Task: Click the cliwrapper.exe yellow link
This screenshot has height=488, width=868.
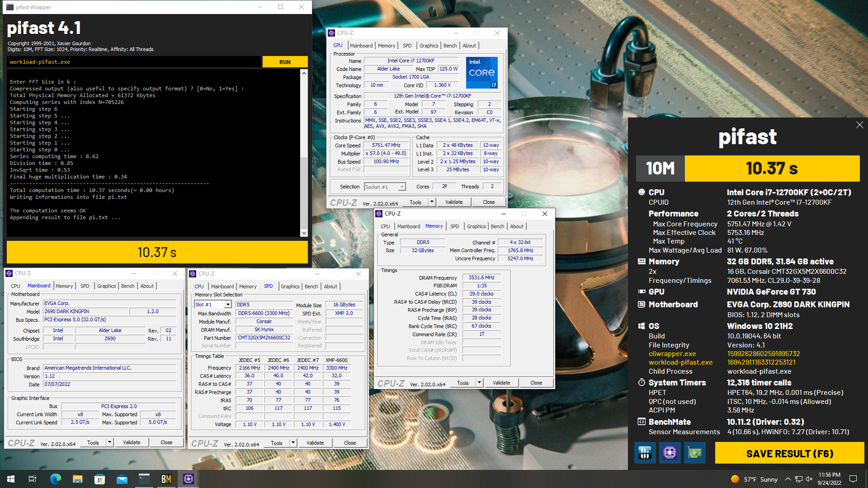Action: click(x=672, y=354)
